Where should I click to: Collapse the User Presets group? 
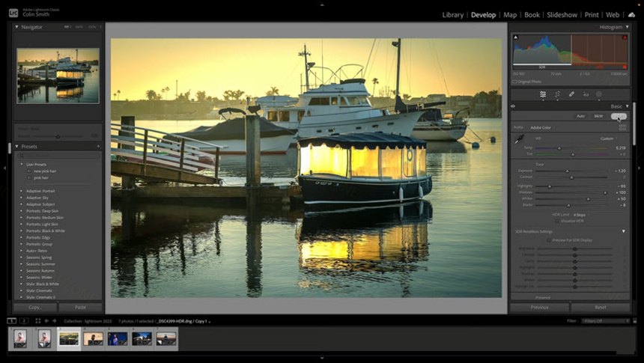pos(22,164)
